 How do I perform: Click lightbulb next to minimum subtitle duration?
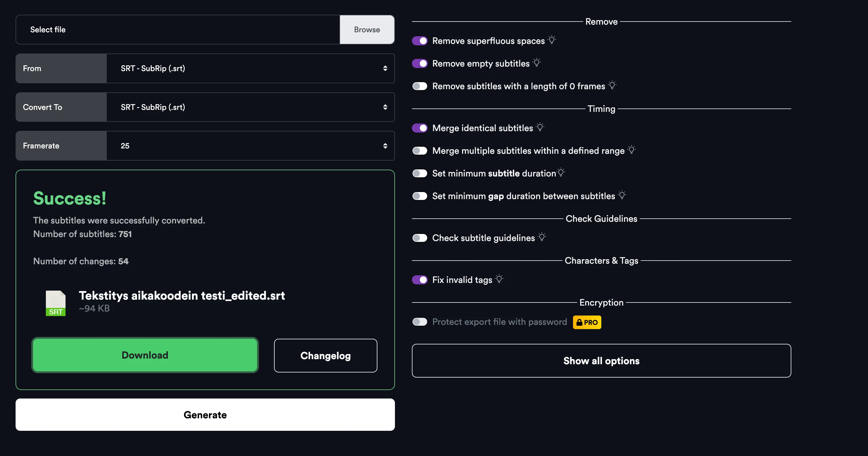click(561, 172)
